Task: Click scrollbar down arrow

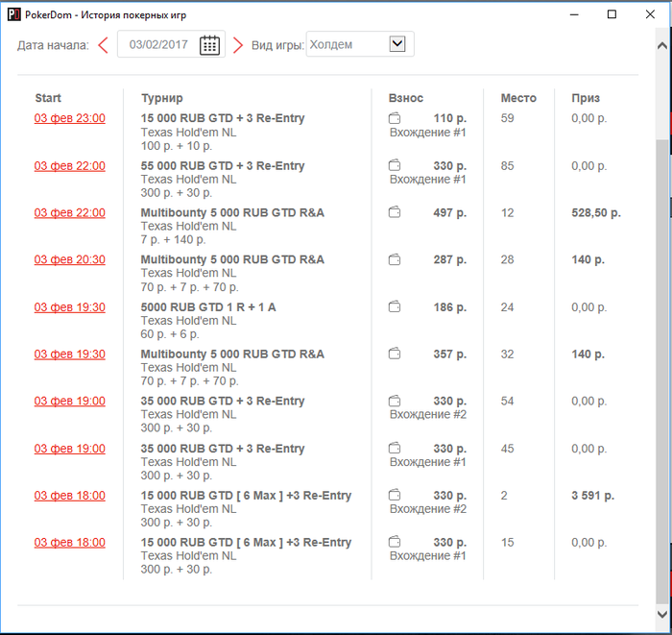Action: point(662,615)
